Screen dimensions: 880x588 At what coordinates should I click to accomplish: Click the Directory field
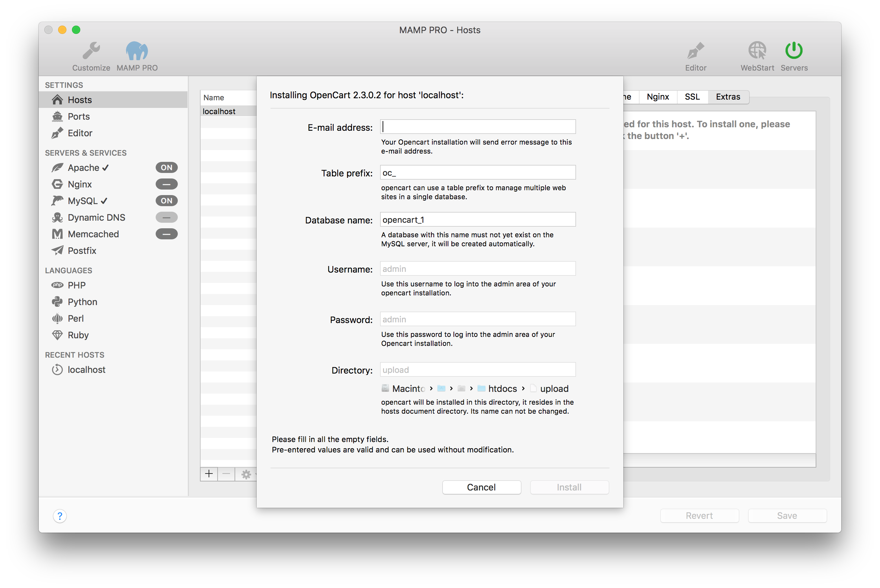pyautogui.click(x=478, y=370)
